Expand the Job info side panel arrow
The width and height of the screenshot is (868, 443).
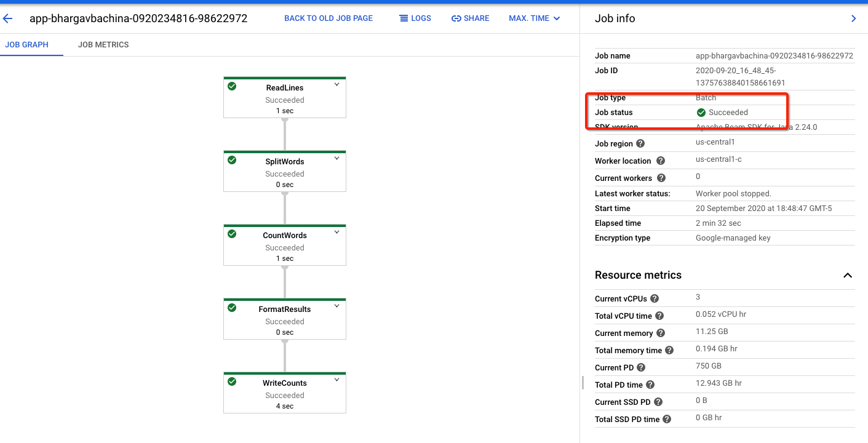coord(854,18)
